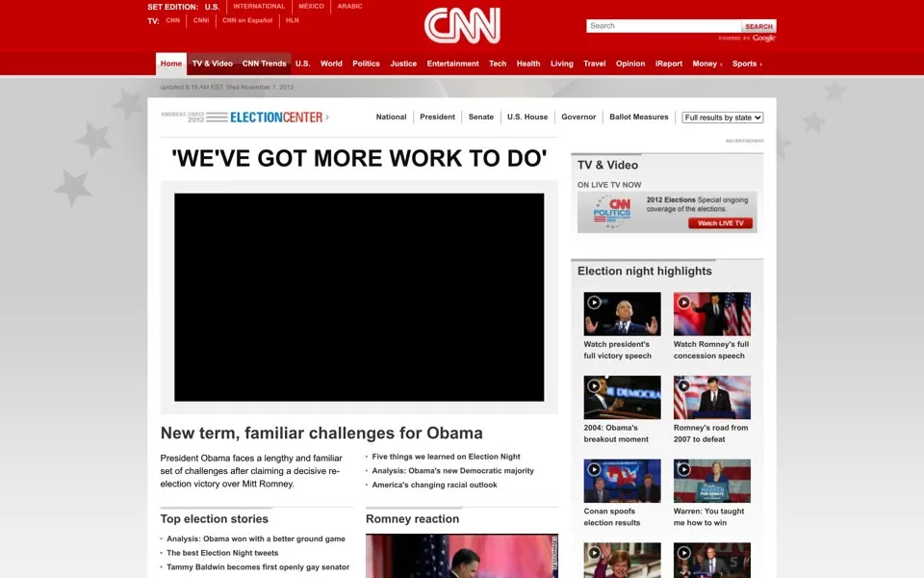
Task: Open the Election Center logo link
Action: click(x=244, y=117)
